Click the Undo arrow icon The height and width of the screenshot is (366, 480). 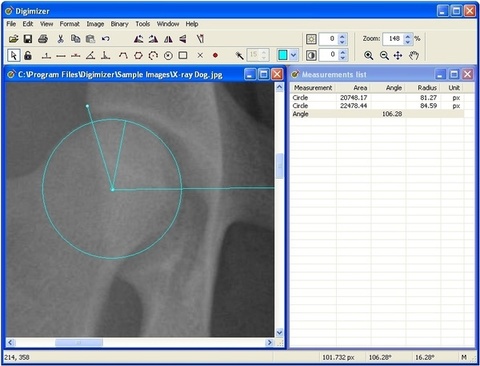106,39
